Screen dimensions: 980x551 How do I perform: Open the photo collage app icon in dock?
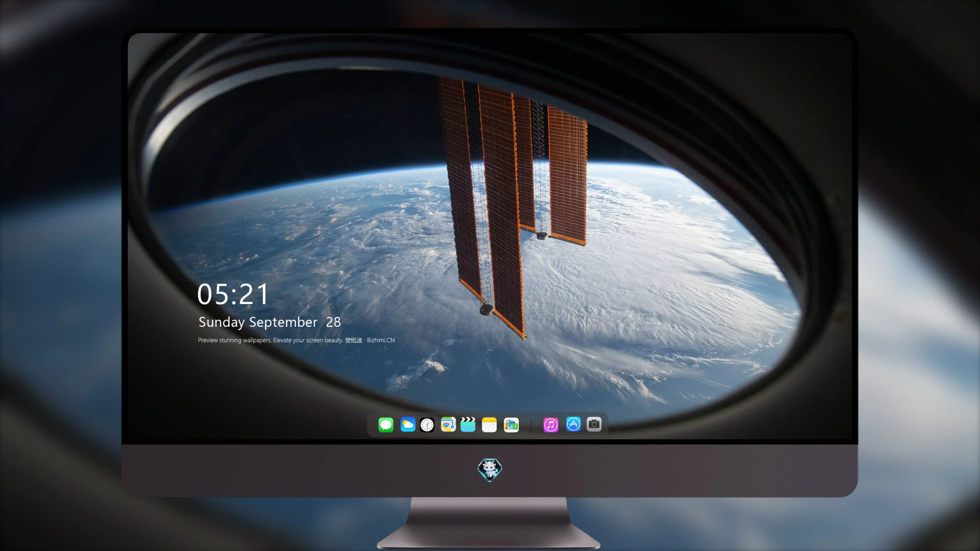[x=511, y=425]
